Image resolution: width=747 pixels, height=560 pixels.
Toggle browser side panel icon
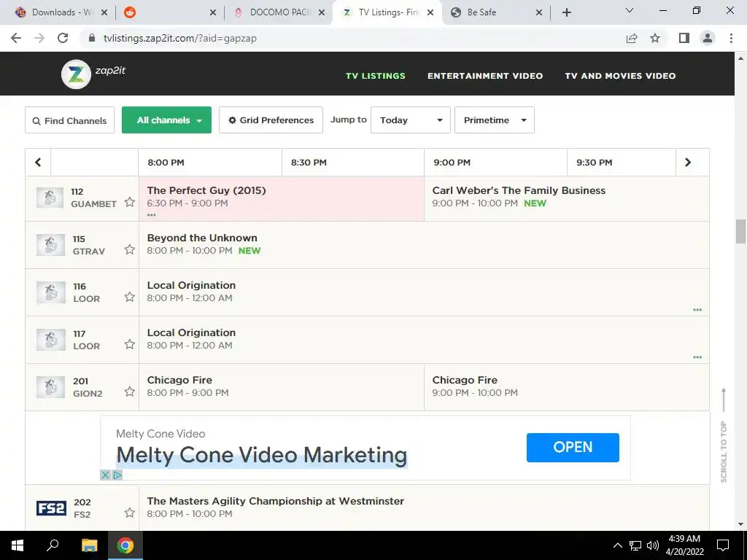pyautogui.click(x=684, y=38)
